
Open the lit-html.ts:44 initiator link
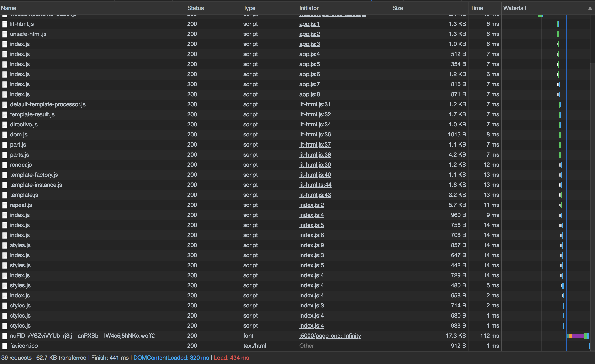click(x=315, y=185)
